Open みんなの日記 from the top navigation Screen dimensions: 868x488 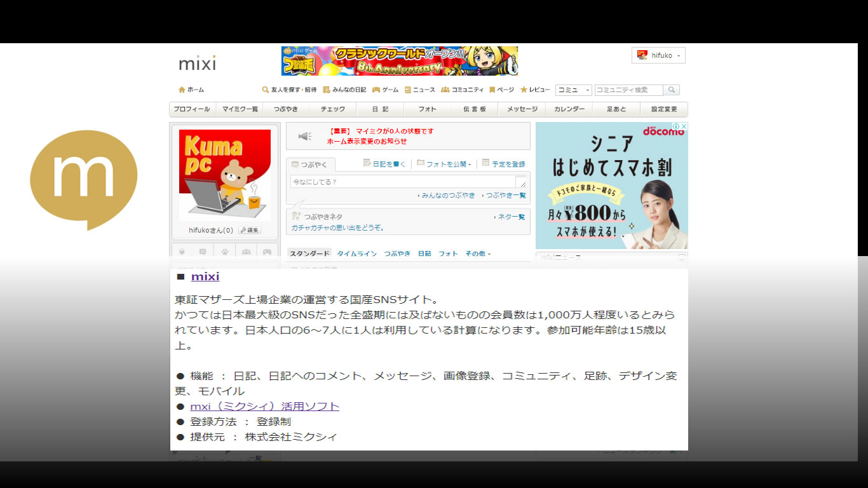coord(344,90)
